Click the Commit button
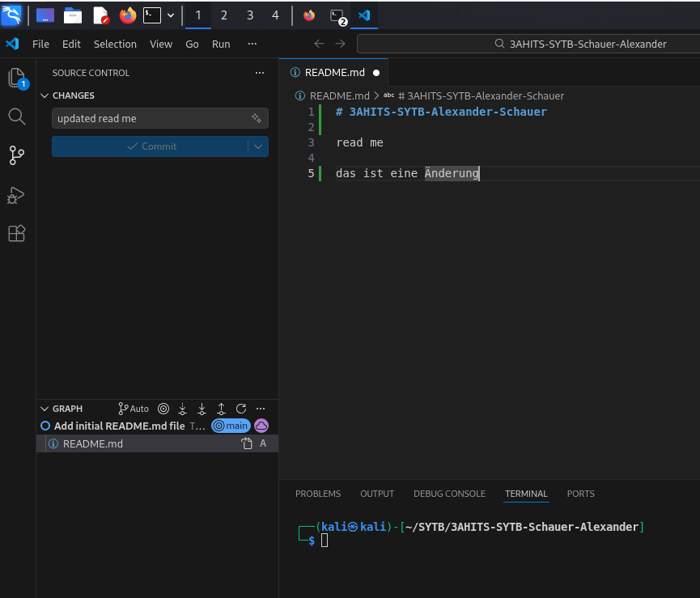Image resolution: width=700 pixels, height=598 pixels. point(151,146)
